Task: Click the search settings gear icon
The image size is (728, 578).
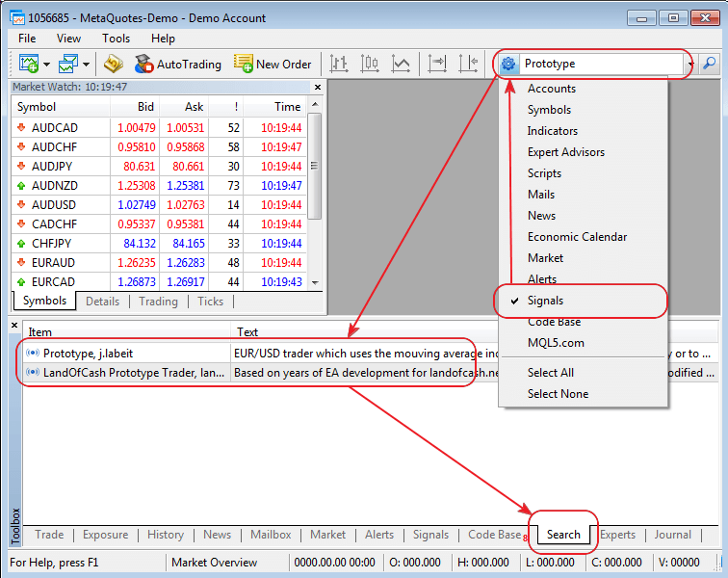Action: coord(508,64)
